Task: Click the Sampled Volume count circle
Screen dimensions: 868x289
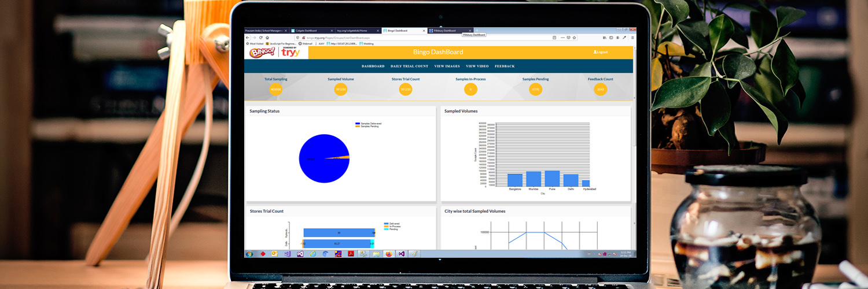Action: point(341,90)
